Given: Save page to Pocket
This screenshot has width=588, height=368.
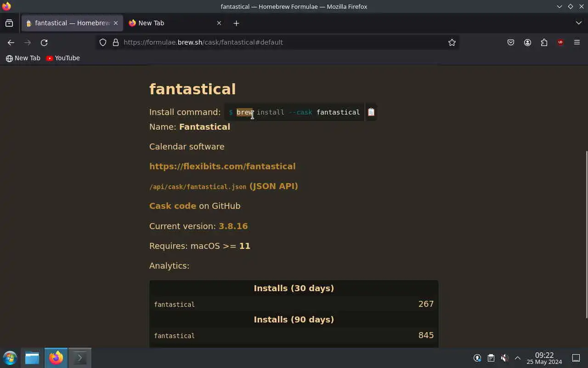Looking at the screenshot, I should tap(511, 42).
